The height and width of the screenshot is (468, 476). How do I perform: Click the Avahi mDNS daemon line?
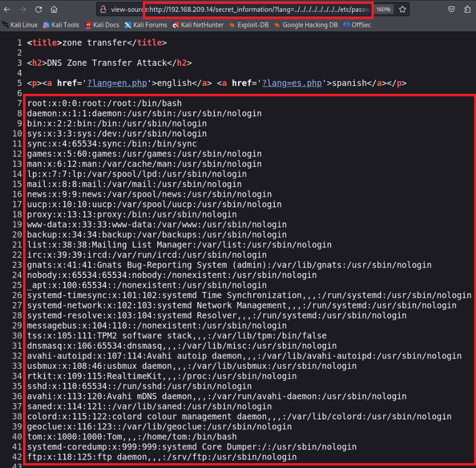click(x=217, y=396)
